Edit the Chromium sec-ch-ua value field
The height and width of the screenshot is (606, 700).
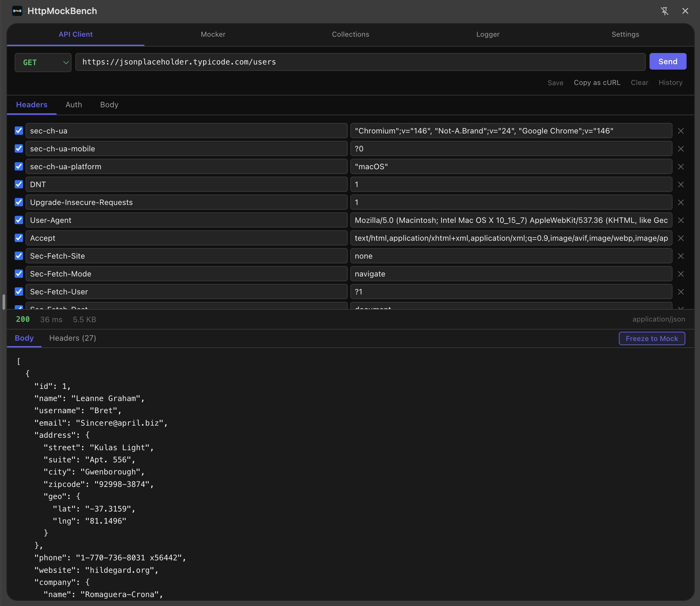pos(511,131)
